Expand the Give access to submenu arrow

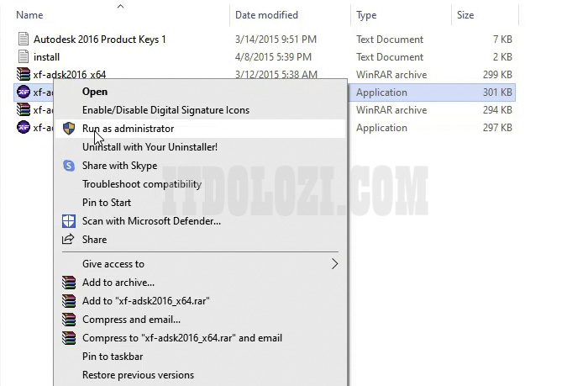pos(334,264)
